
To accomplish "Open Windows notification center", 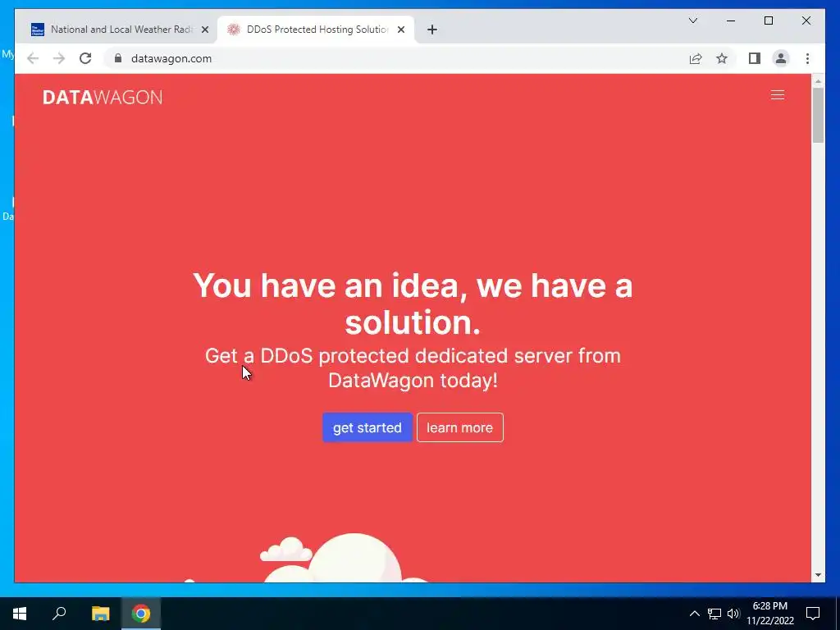I will [x=813, y=614].
